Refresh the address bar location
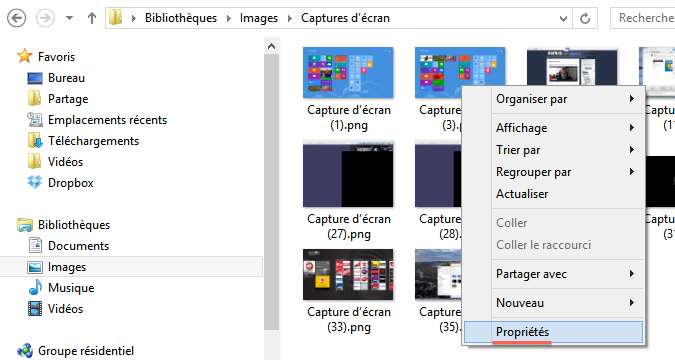675x360 pixels. pyautogui.click(x=585, y=19)
